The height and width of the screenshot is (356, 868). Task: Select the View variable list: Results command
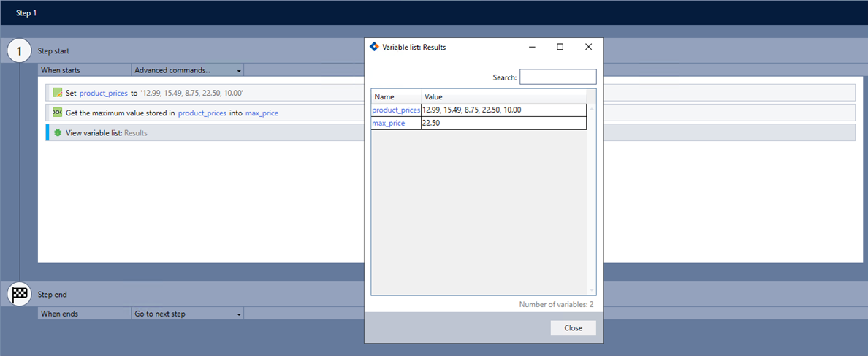(451, 133)
